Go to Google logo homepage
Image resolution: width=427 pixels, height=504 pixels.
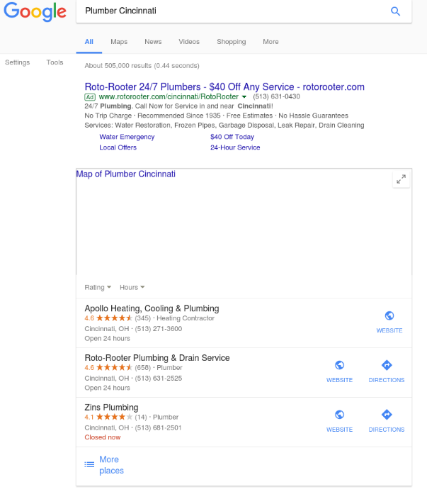[35, 11]
